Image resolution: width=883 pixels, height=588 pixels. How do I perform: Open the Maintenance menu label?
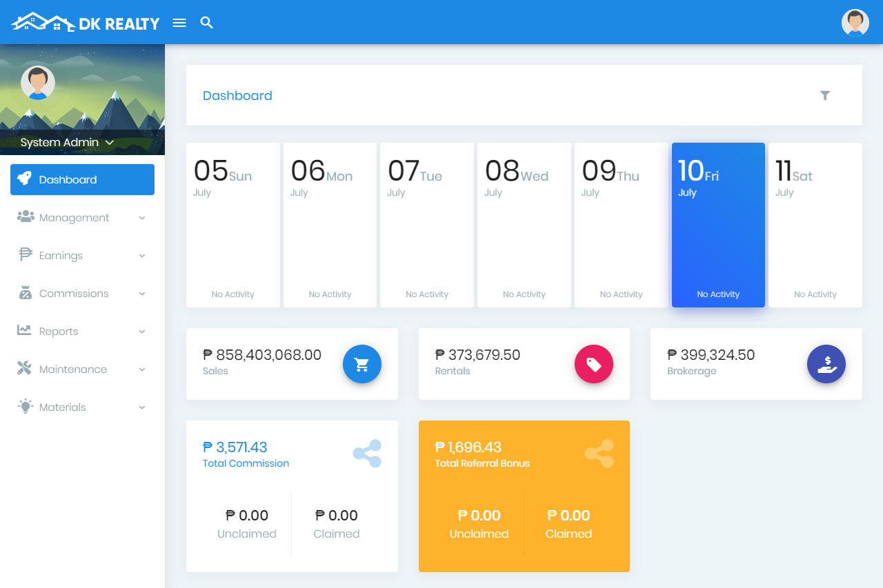coord(73,369)
